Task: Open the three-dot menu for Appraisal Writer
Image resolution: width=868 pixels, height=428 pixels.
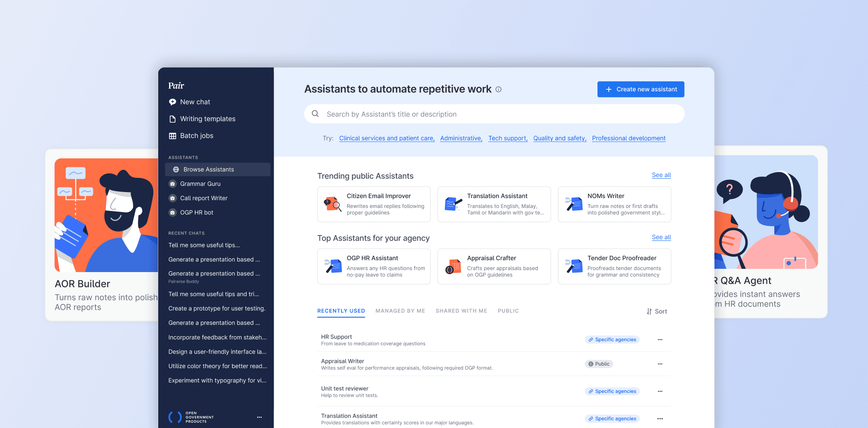Action: (660, 364)
